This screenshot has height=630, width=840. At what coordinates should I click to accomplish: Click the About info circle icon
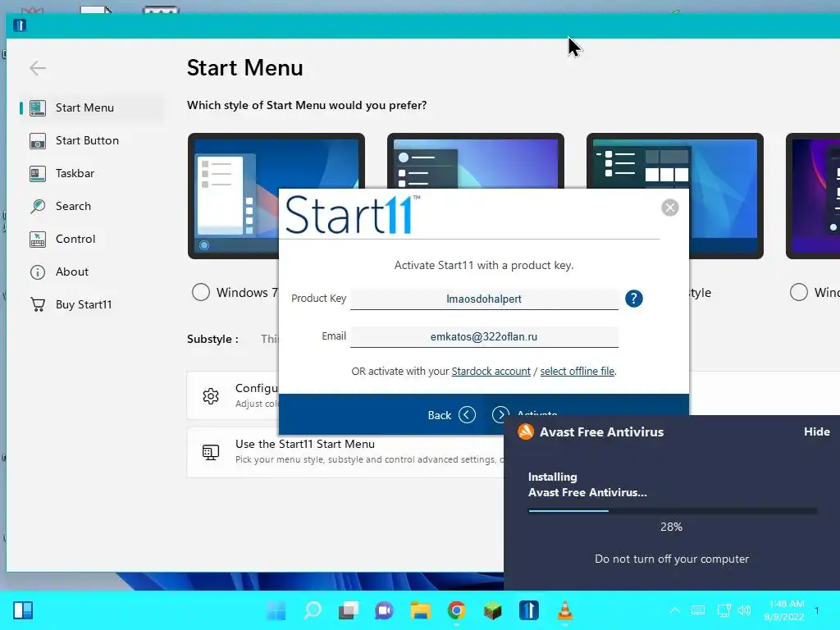pyautogui.click(x=38, y=272)
